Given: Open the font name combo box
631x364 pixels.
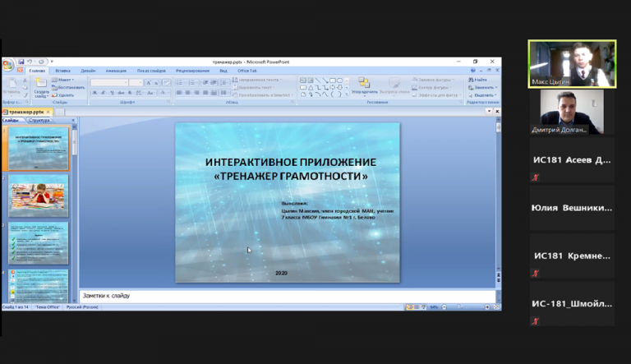Looking at the screenshot, I should (x=109, y=82).
